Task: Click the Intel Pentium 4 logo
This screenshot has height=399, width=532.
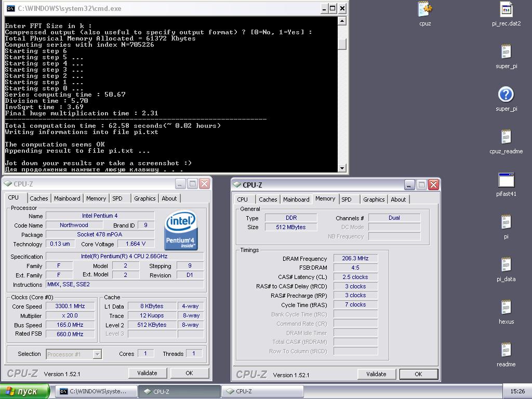Action: pyautogui.click(x=181, y=230)
